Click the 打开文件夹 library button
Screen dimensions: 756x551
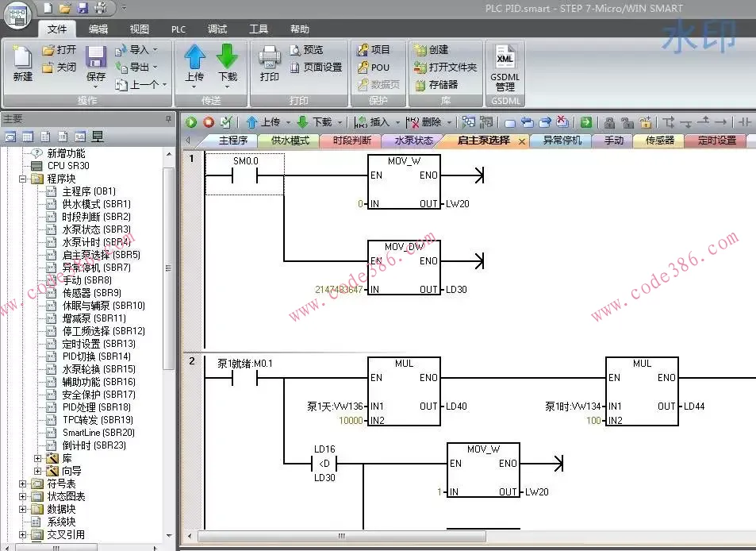[x=446, y=67]
